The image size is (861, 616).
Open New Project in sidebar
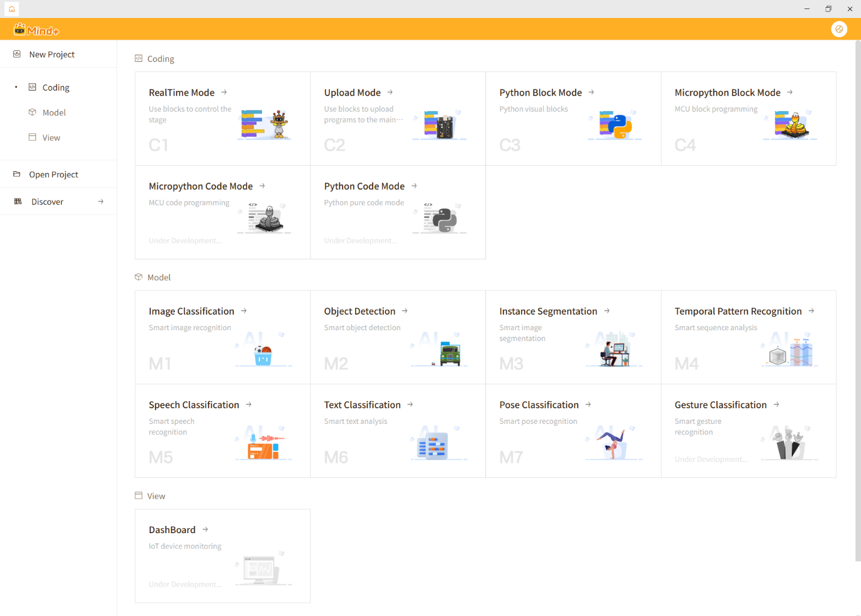(52, 55)
